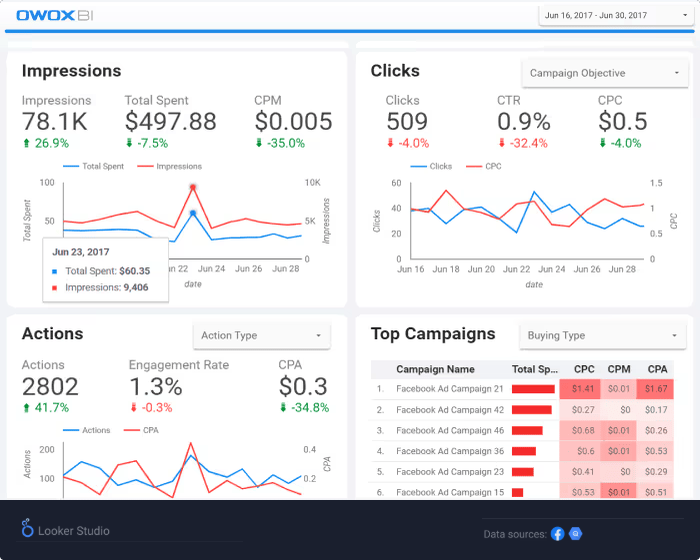The width and height of the screenshot is (700, 560).
Task: Select the Facebook Ad Campaign 21 row
Action: tap(522, 389)
